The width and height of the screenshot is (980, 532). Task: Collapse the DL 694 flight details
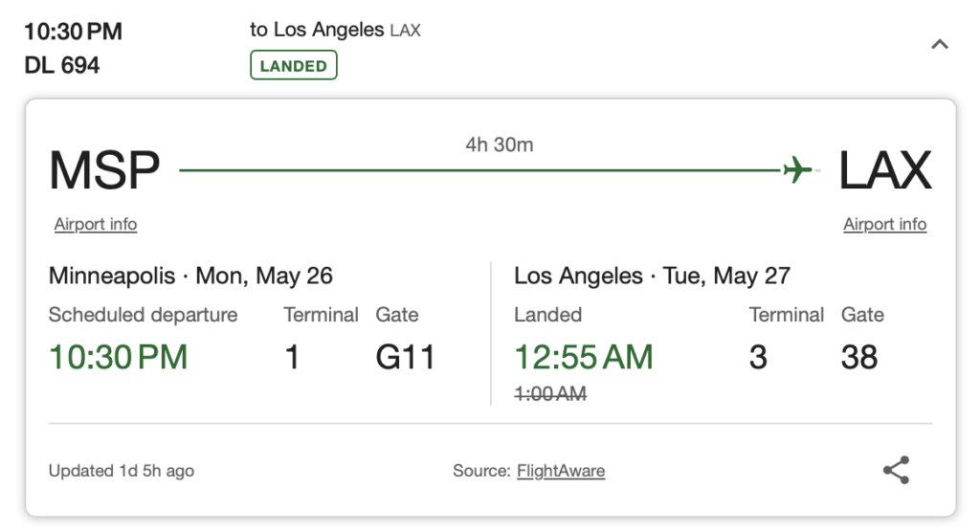940,44
